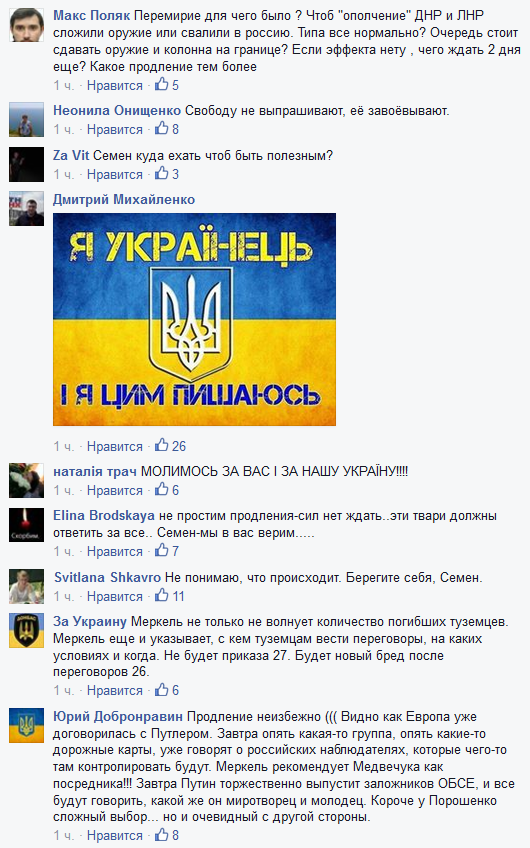
Task: Click the 1 ч. timestamp on наталія трач's comment
Action: (x=64, y=491)
